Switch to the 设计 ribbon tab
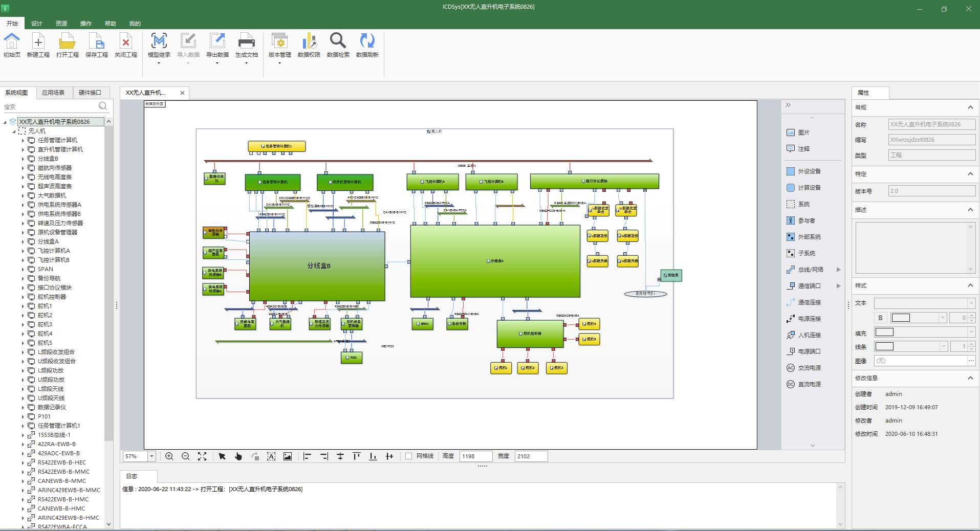The width and height of the screenshot is (980, 531). pyautogui.click(x=37, y=24)
